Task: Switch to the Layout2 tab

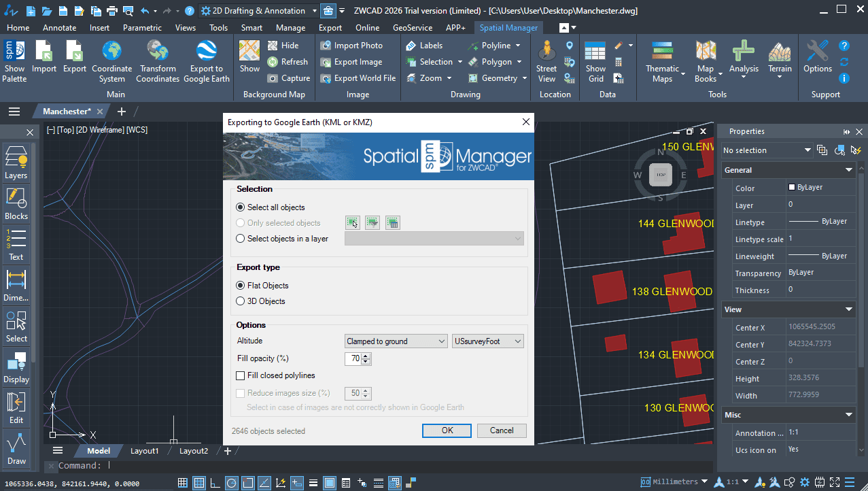Action: click(x=194, y=451)
